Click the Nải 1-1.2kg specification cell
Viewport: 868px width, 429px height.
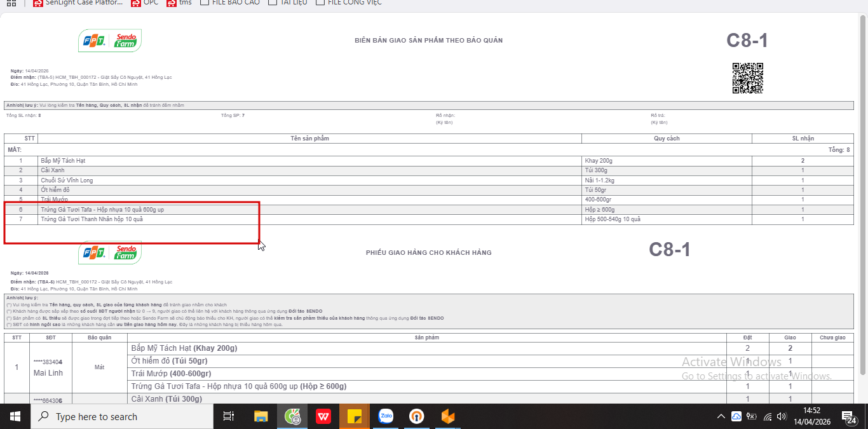(667, 180)
